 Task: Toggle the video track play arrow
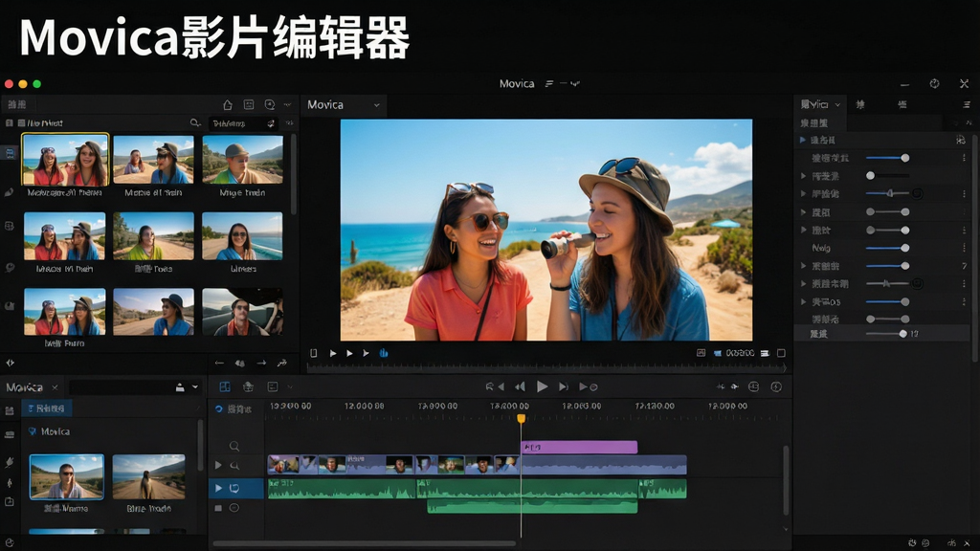218,465
